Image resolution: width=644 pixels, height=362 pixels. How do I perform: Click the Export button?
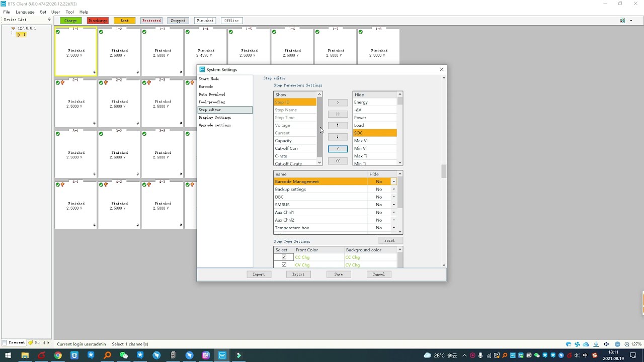[x=298, y=275]
